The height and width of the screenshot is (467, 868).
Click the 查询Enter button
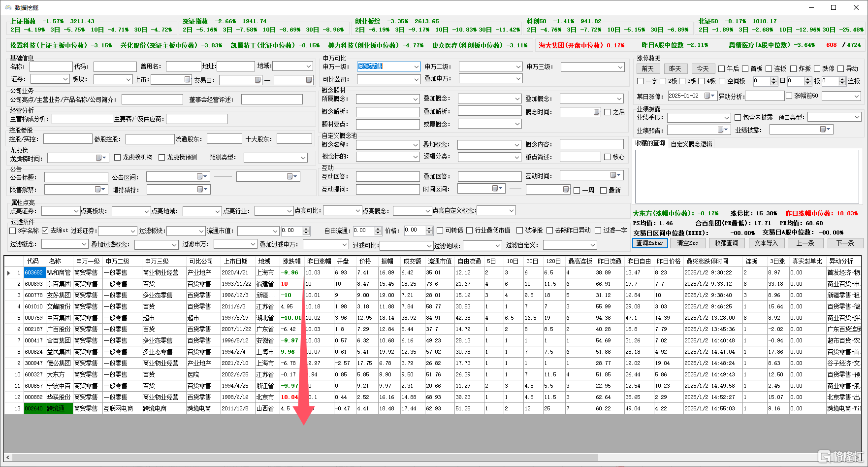(x=650, y=243)
